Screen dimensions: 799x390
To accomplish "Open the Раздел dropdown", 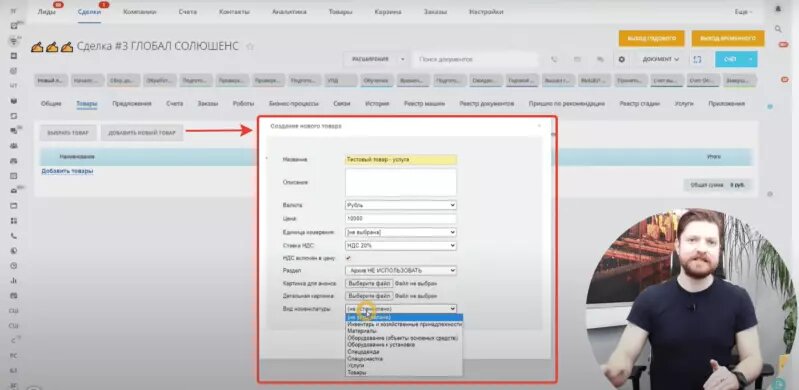I will pyautogui.click(x=401, y=270).
